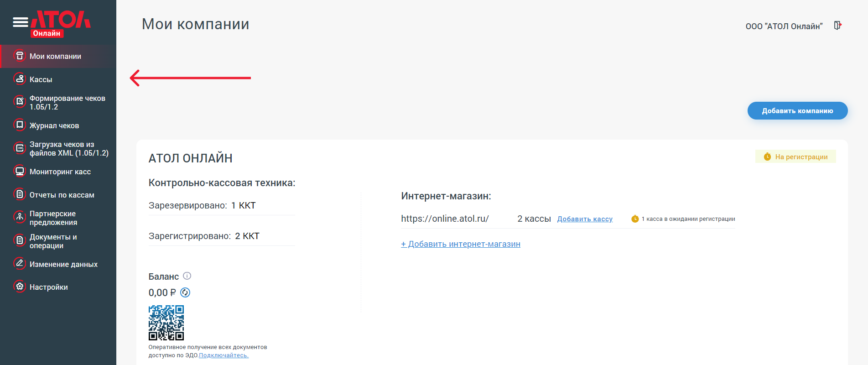Click the Отчеты по кассам icon
This screenshot has width=868, height=365.
pyautogui.click(x=20, y=194)
